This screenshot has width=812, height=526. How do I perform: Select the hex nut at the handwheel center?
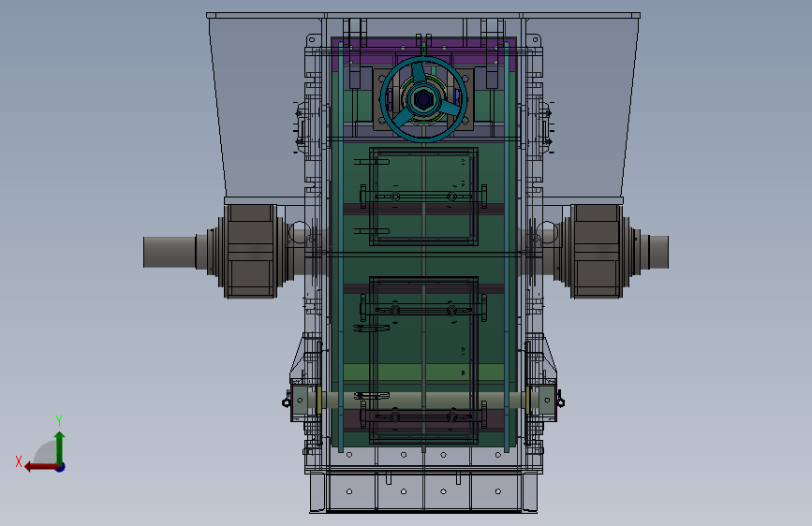(423, 99)
